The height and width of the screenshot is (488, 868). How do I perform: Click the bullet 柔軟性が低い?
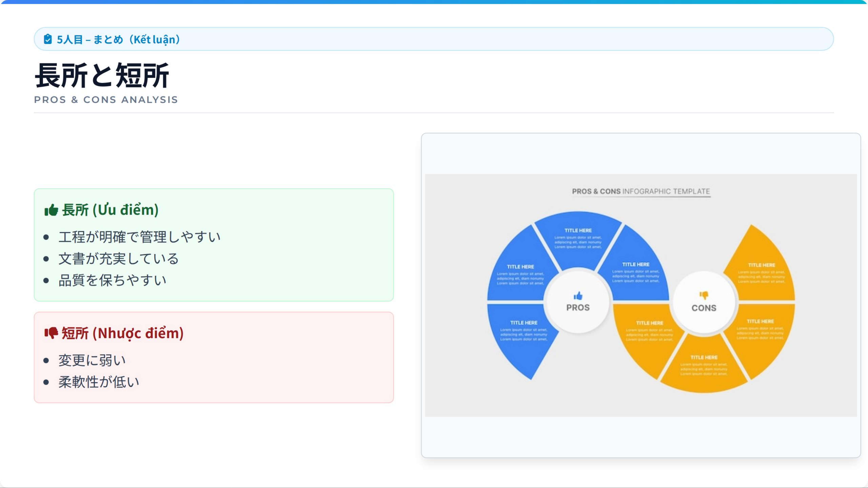(99, 382)
